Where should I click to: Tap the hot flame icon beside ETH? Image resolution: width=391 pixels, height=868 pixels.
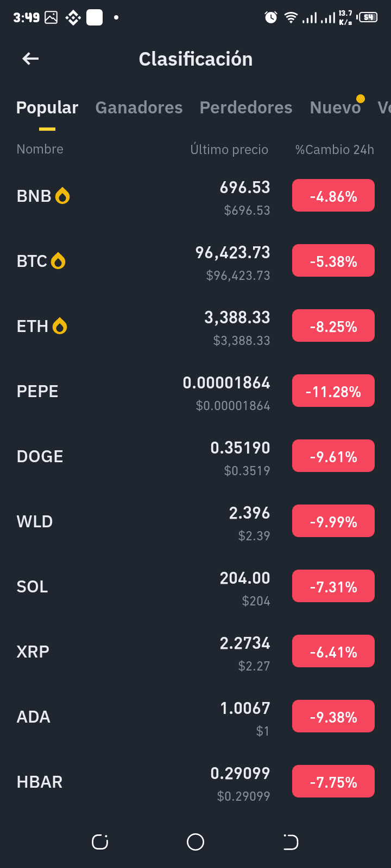click(x=60, y=326)
